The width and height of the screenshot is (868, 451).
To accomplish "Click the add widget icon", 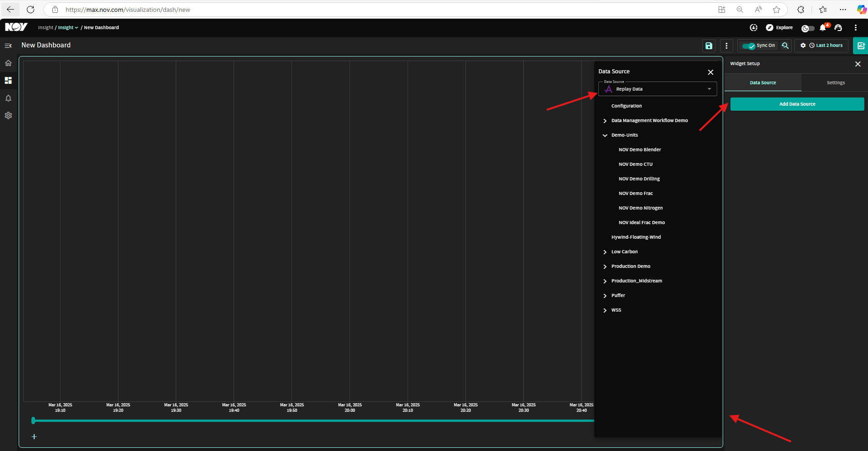I will [x=861, y=46].
